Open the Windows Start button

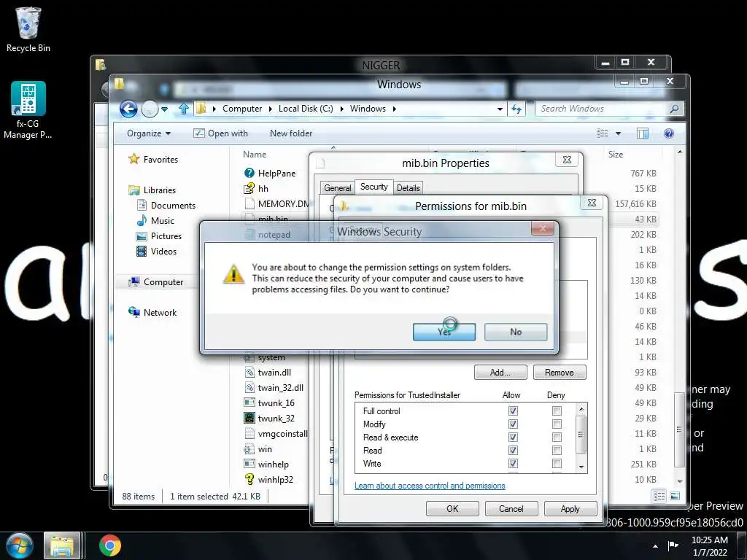pyautogui.click(x=20, y=545)
